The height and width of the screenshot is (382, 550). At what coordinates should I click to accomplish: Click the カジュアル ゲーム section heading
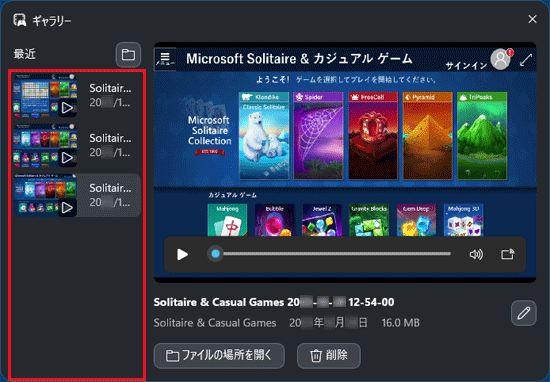(232, 195)
